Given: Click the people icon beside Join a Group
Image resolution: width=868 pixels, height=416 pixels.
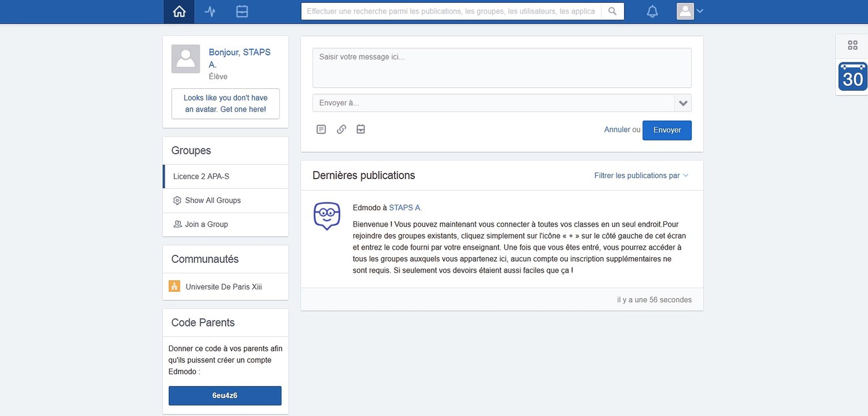Looking at the screenshot, I should [x=177, y=224].
